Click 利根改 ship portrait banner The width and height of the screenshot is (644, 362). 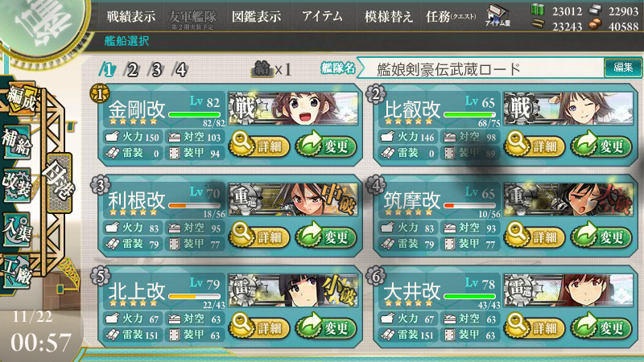coord(293,200)
